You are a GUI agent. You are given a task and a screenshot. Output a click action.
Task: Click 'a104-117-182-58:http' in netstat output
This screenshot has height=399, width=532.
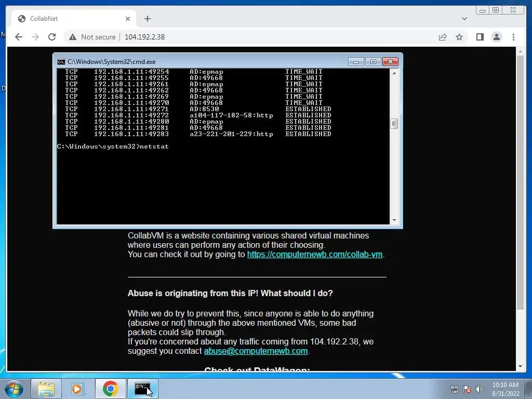pyautogui.click(x=231, y=115)
